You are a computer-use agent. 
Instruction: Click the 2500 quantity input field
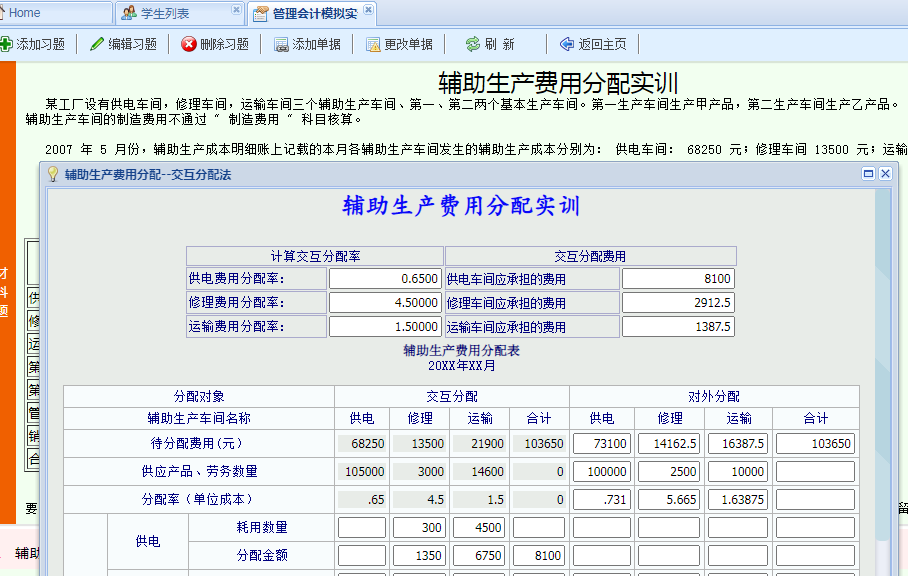pos(669,471)
